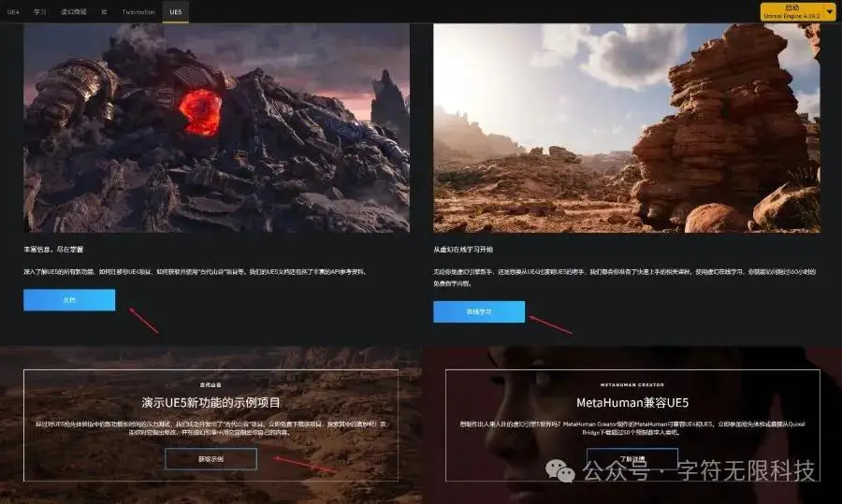Click the yellow 启动 Unreal Engine button

[x=791, y=12]
